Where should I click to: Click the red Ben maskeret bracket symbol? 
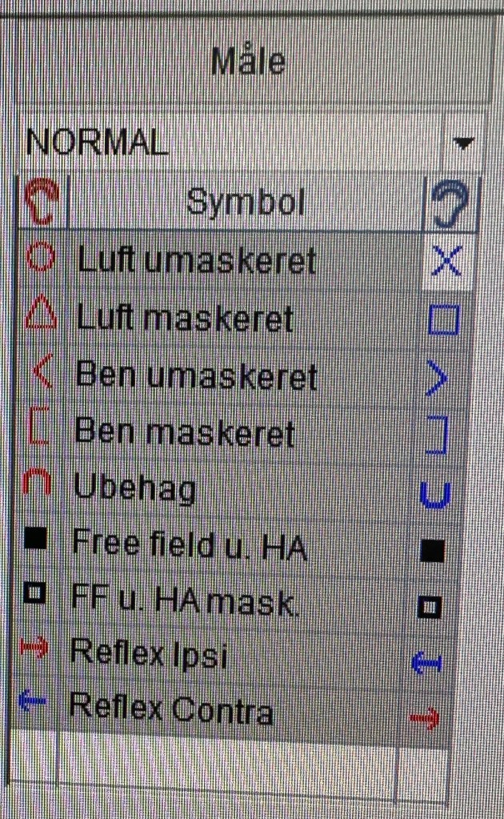coord(38,430)
